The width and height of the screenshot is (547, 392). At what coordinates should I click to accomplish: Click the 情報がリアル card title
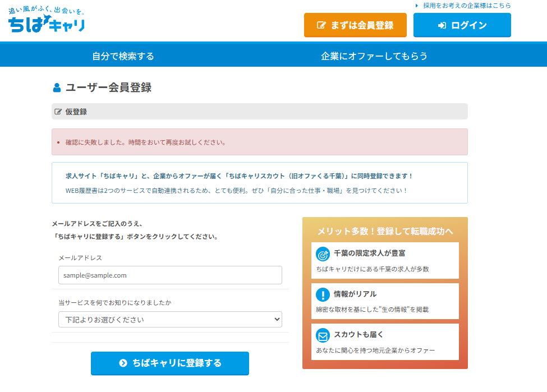coord(355,294)
